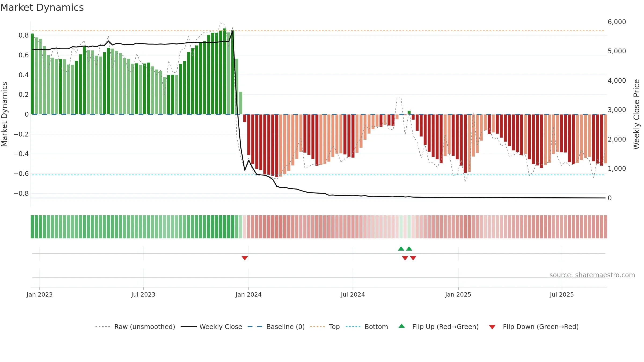Toggle Flip Down (Green→Red) legend entry
644x362 pixels.
533,327
